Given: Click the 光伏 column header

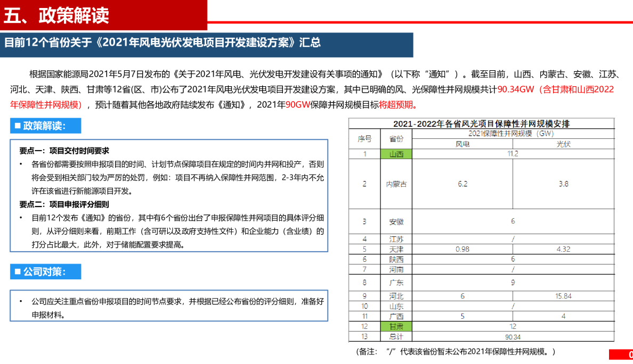Looking at the screenshot, I should (x=563, y=144).
